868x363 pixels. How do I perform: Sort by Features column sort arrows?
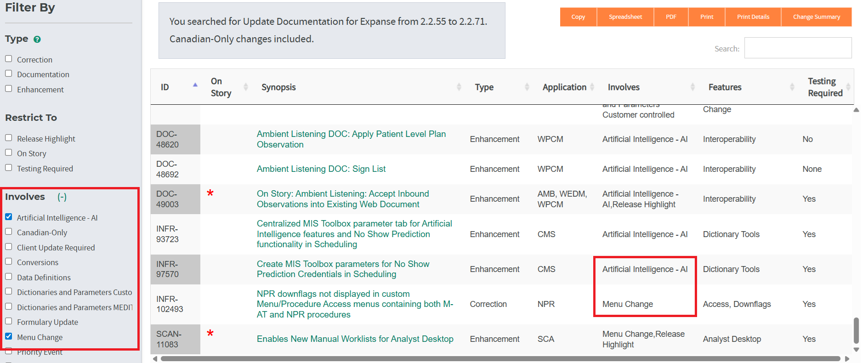pyautogui.click(x=792, y=87)
